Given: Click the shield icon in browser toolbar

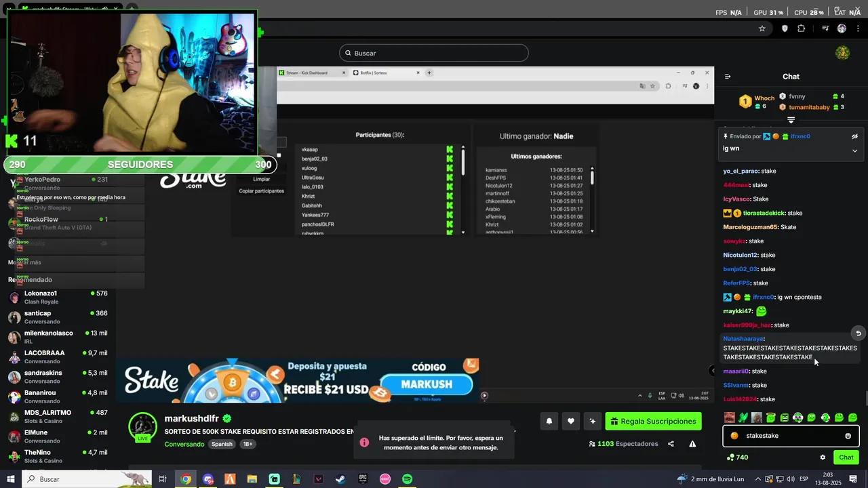Looking at the screenshot, I should tap(785, 28).
